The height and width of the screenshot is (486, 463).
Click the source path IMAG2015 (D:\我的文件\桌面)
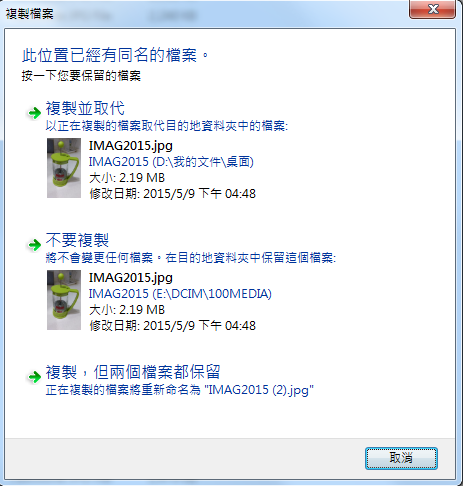tap(171, 162)
